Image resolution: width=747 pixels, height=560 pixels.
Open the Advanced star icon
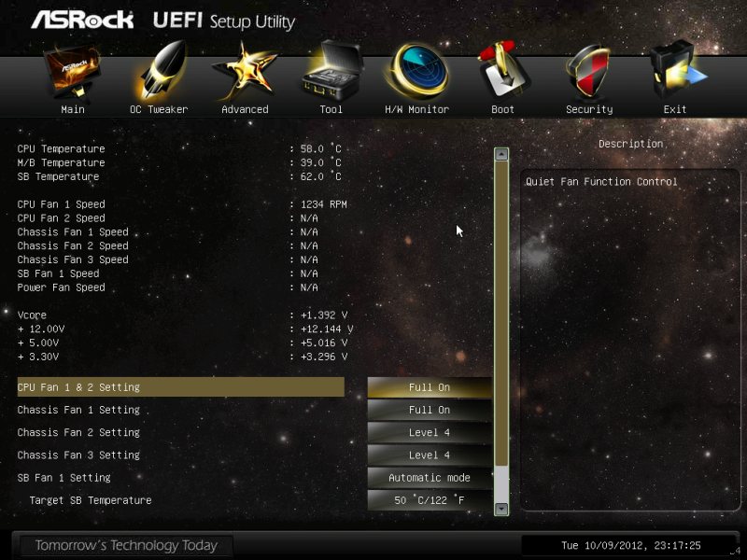point(245,73)
